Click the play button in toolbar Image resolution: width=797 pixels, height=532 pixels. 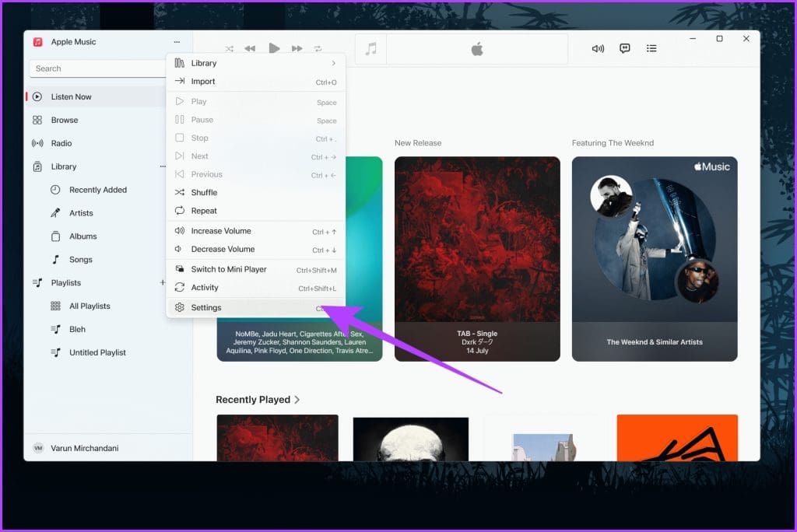tap(275, 48)
